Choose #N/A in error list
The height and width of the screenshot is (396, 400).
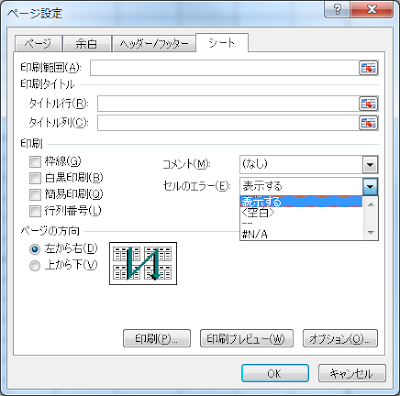pyautogui.click(x=301, y=234)
